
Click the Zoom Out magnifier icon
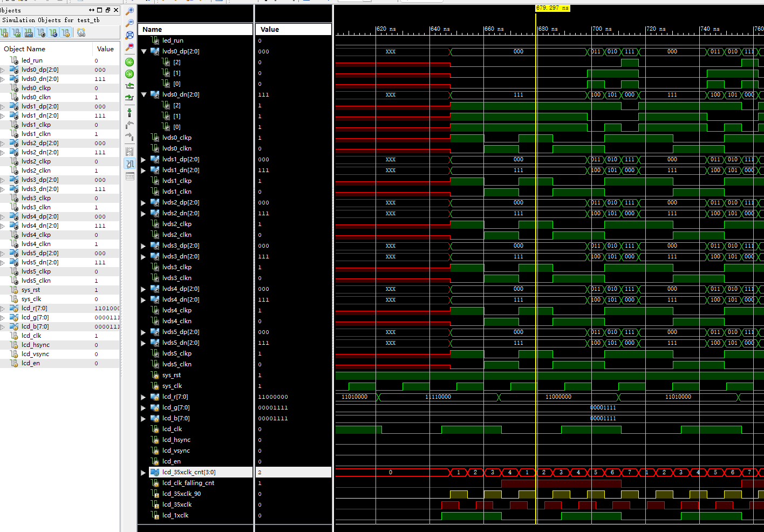click(x=129, y=23)
